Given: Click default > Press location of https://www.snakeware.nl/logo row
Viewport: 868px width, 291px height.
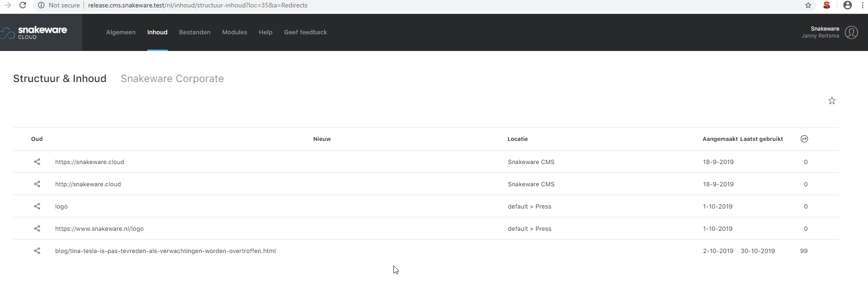Looking at the screenshot, I should (x=530, y=228).
